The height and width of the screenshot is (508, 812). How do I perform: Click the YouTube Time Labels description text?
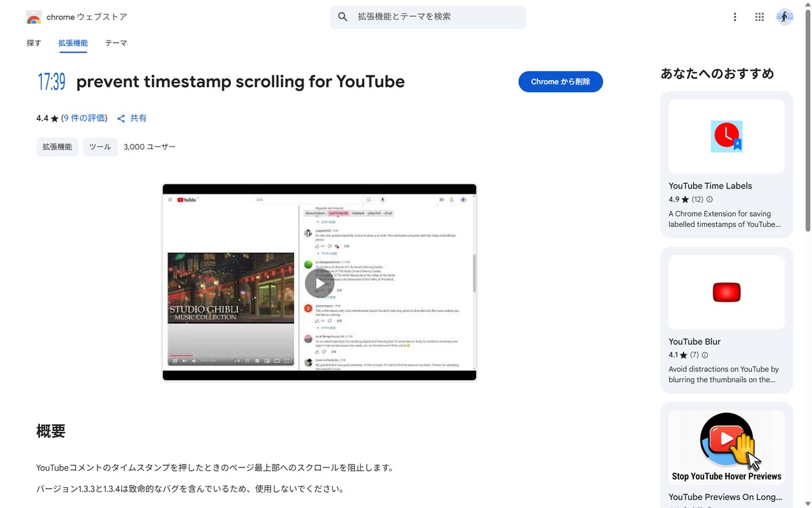coord(724,219)
